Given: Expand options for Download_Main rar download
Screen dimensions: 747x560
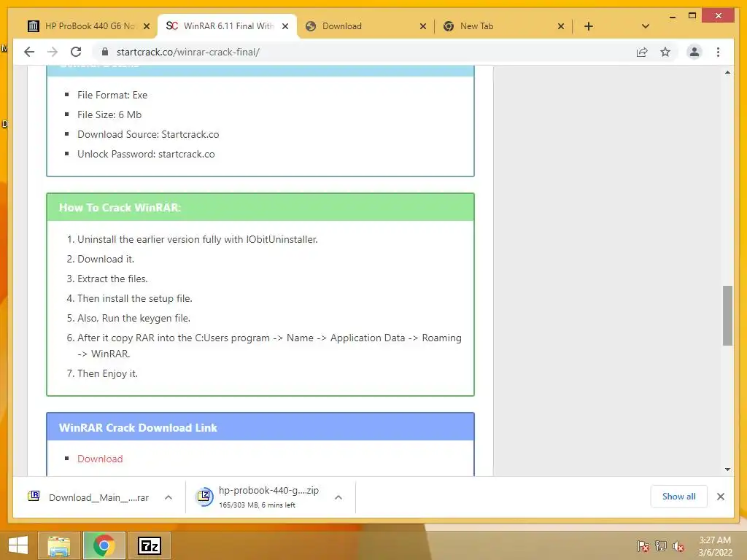Looking at the screenshot, I should click(169, 497).
